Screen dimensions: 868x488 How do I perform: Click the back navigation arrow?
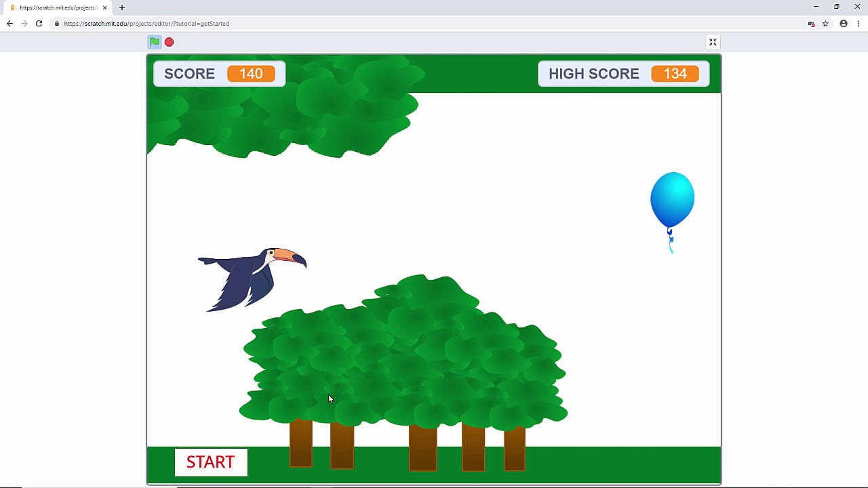(x=9, y=23)
